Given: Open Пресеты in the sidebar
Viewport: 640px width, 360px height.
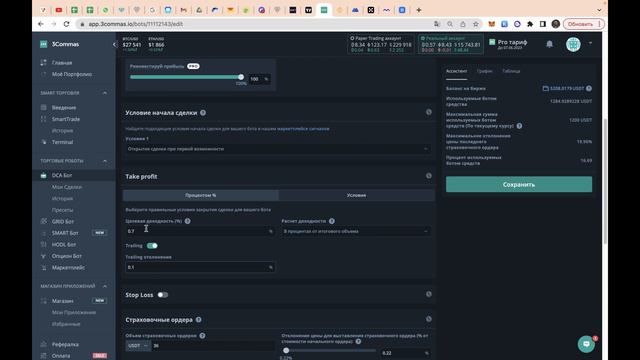Looking at the screenshot, I should (x=62, y=210).
